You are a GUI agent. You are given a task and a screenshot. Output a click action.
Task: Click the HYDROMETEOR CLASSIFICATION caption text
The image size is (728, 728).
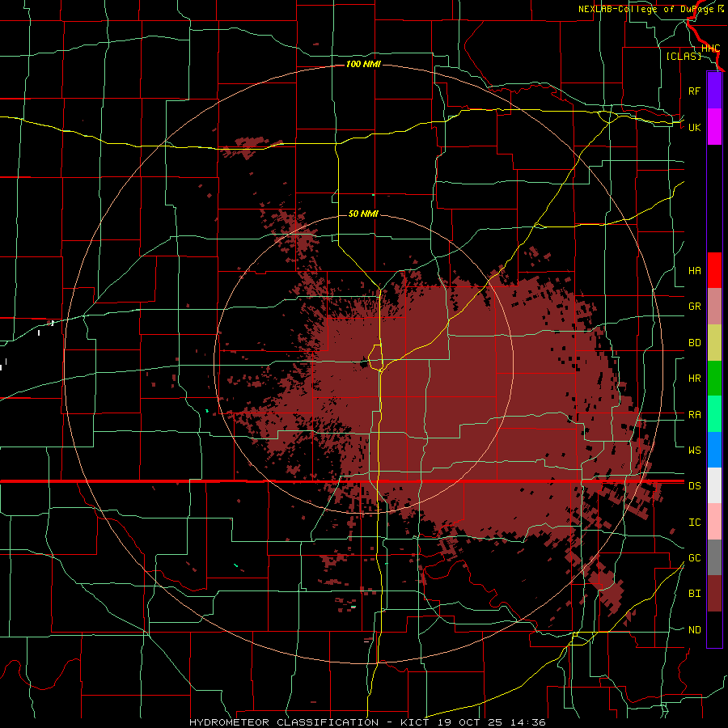click(284, 722)
